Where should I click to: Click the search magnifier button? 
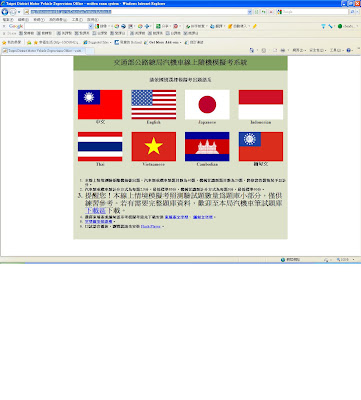352,12
